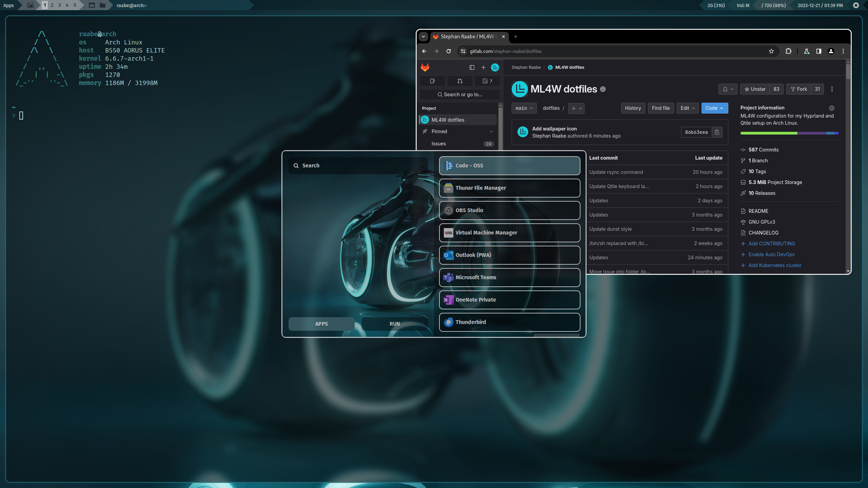This screenshot has height=488, width=868.
Task: Switch launcher to RUN tab
Action: (394, 324)
